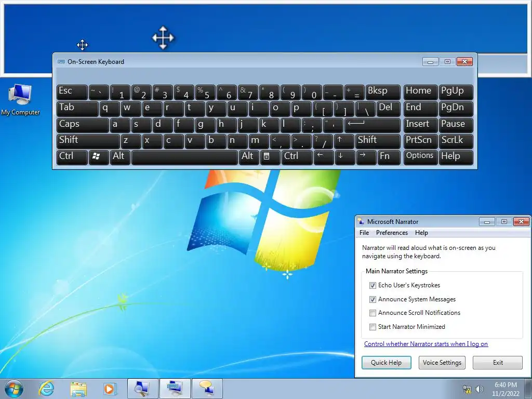Click the volume speaker tray icon
This screenshot has width=532, height=399.
pyautogui.click(x=480, y=389)
